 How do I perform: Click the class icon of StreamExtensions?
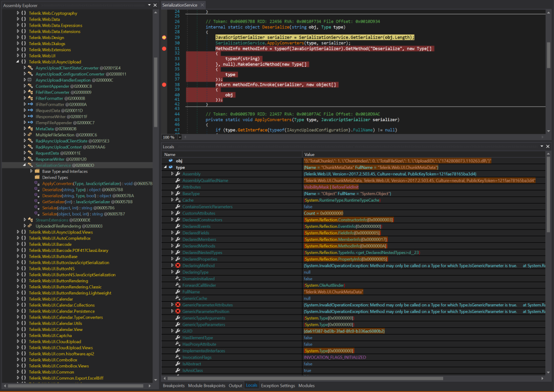(30, 220)
